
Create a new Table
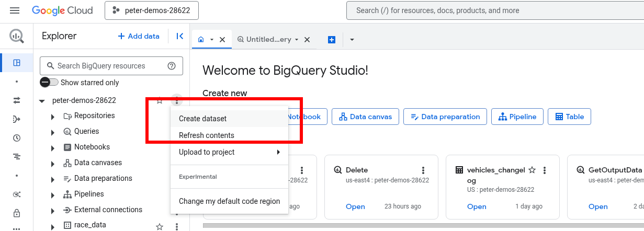(569, 117)
